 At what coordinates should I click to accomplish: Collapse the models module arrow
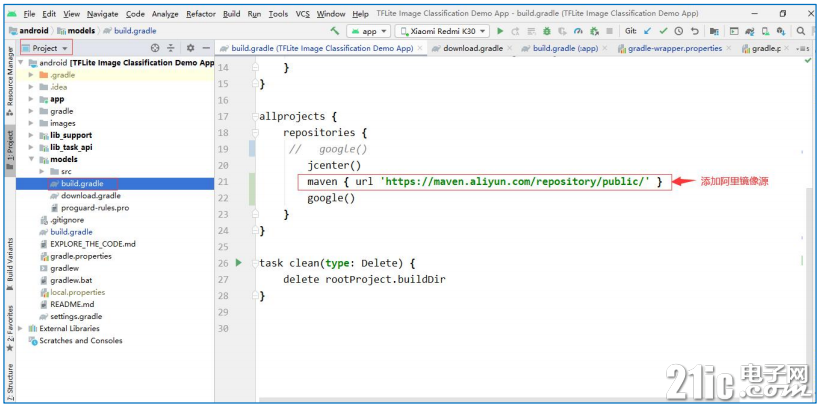[31, 159]
